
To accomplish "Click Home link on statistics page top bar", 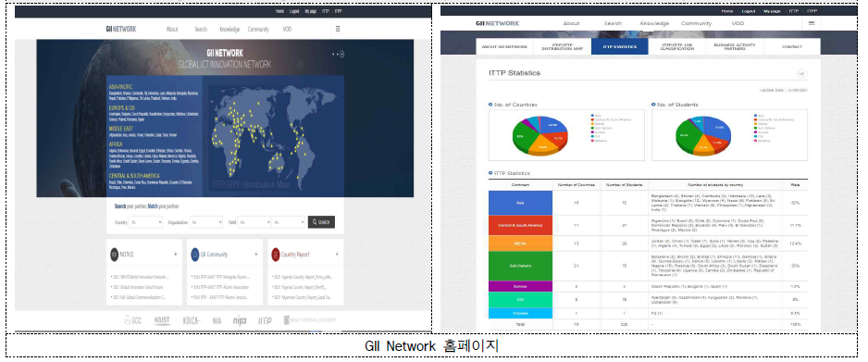I will coord(726,11).
